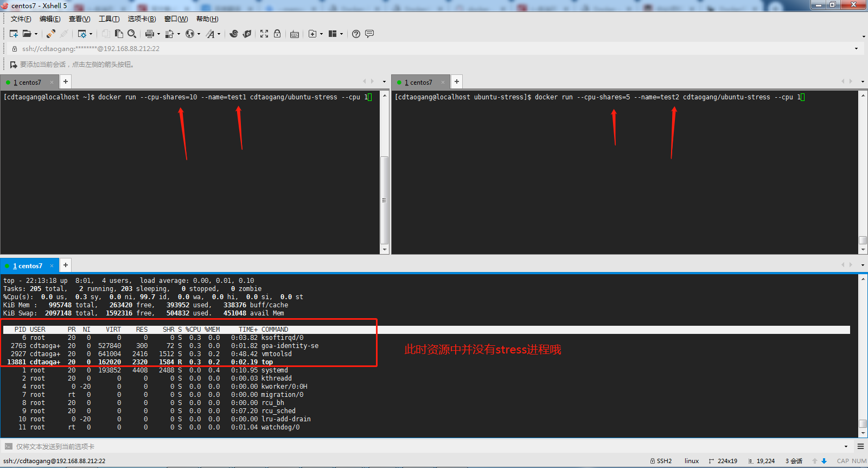Expand the Properties dropdown arrow
Image resolution: width=868 pixels, height=468 pixels.
91,34
